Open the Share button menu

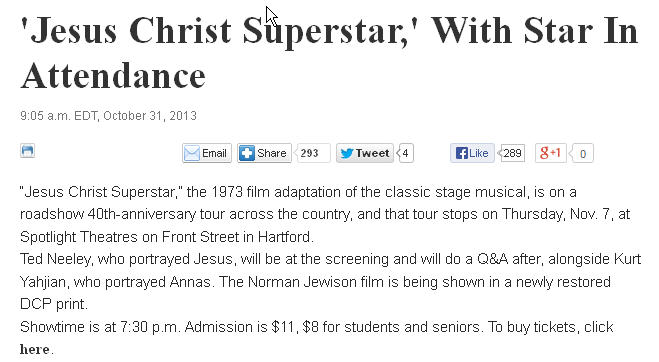pyautogui.click(x=264, y=153)
